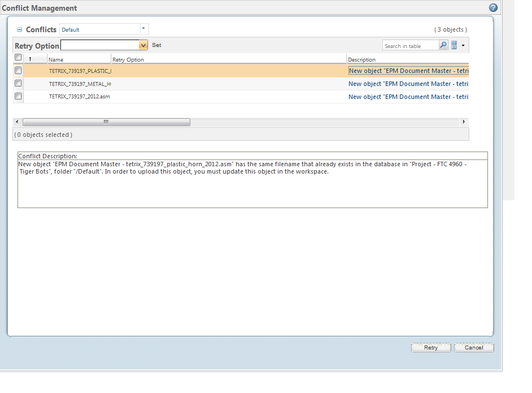Select the TETRIX_739197_METAL name cell
This screenshot has height=393, width=532.
click(x=80, y=84)
